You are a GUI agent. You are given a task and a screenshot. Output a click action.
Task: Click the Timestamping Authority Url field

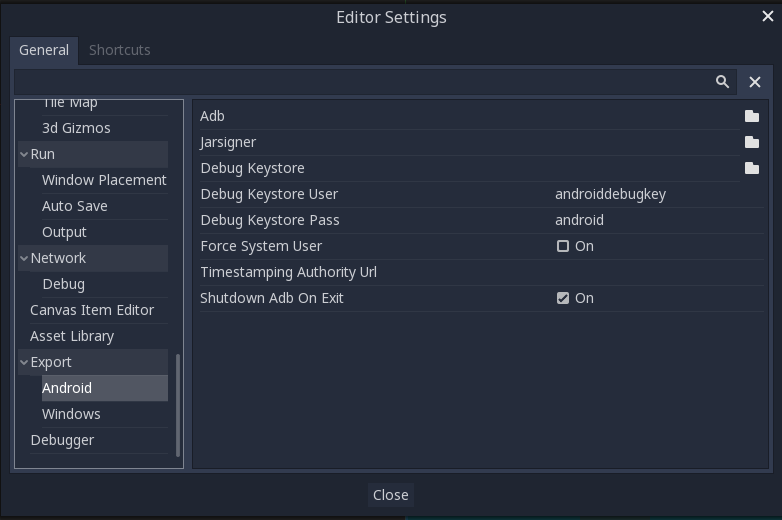655,272
